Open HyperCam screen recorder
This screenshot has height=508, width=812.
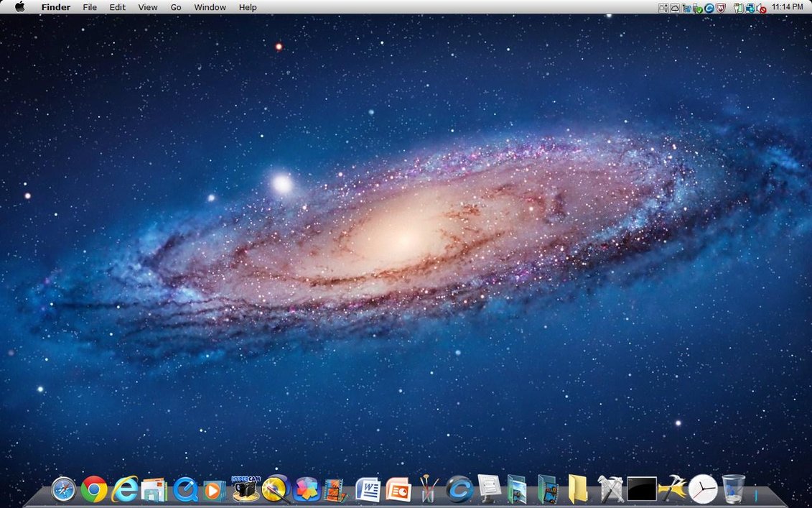coord(246,488)
